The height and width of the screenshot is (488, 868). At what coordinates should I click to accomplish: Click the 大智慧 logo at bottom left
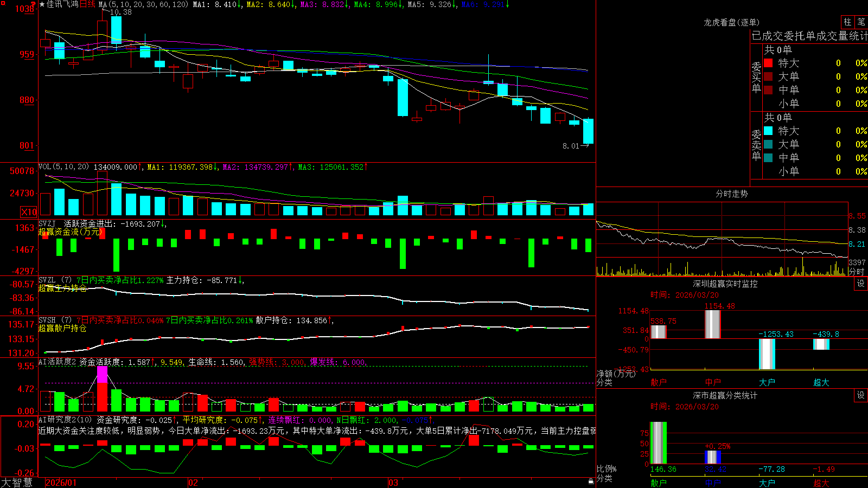click(17, 483)
